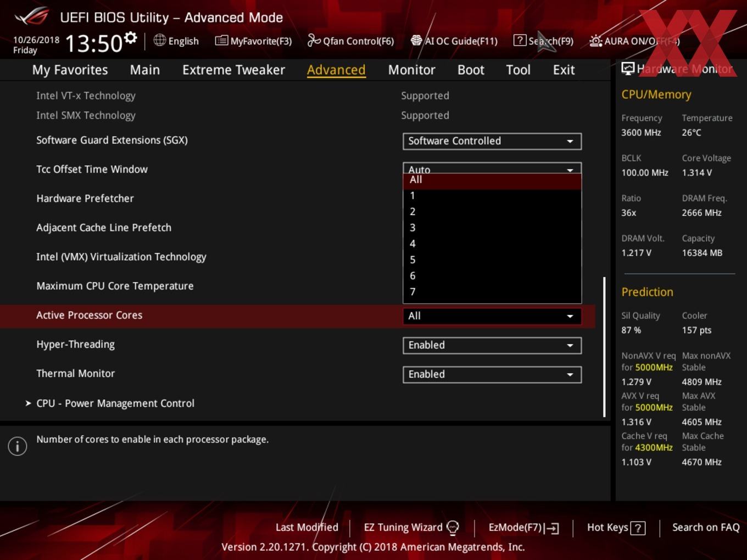
Task: Open the Thermal Monitor dropdown
Action: [492, 374]
